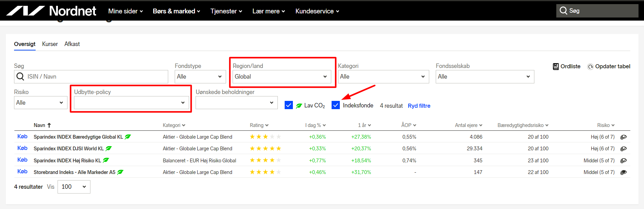Viewport: 644px width, 209px height.
Task: Toggle the Lav CO2 checkbox
Action: point(289,105)
